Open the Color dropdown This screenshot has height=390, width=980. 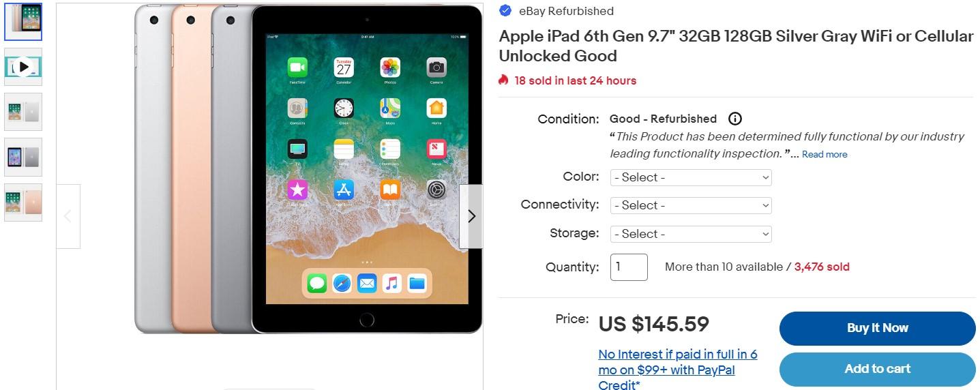[x=691, y=177]
